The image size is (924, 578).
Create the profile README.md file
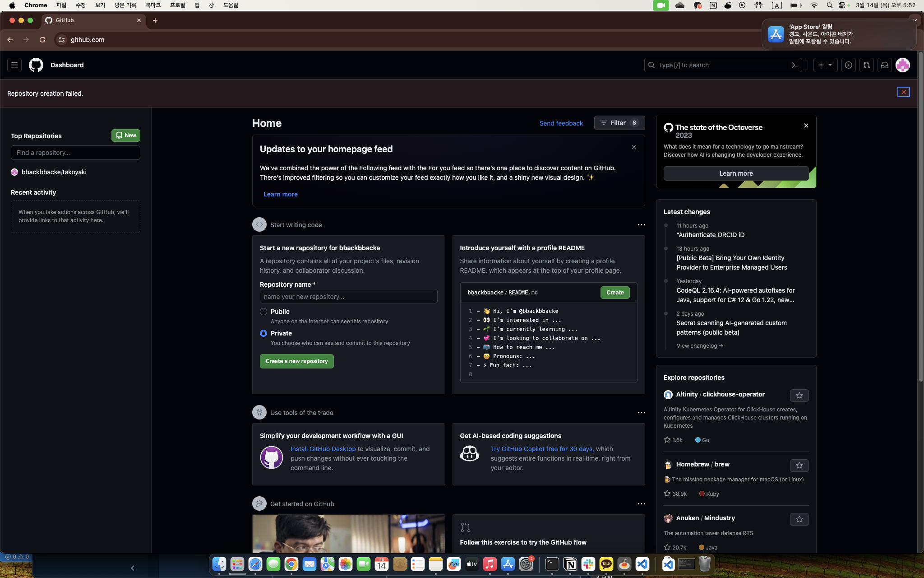(x=615, y=293)
